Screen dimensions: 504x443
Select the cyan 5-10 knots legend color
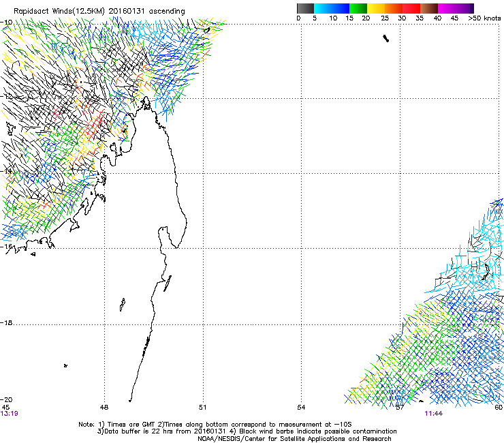tap(323, 8)
